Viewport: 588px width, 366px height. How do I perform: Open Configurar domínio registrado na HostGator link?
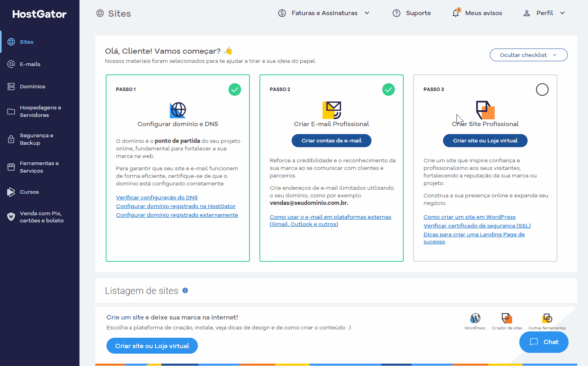[x=176, y=206]
